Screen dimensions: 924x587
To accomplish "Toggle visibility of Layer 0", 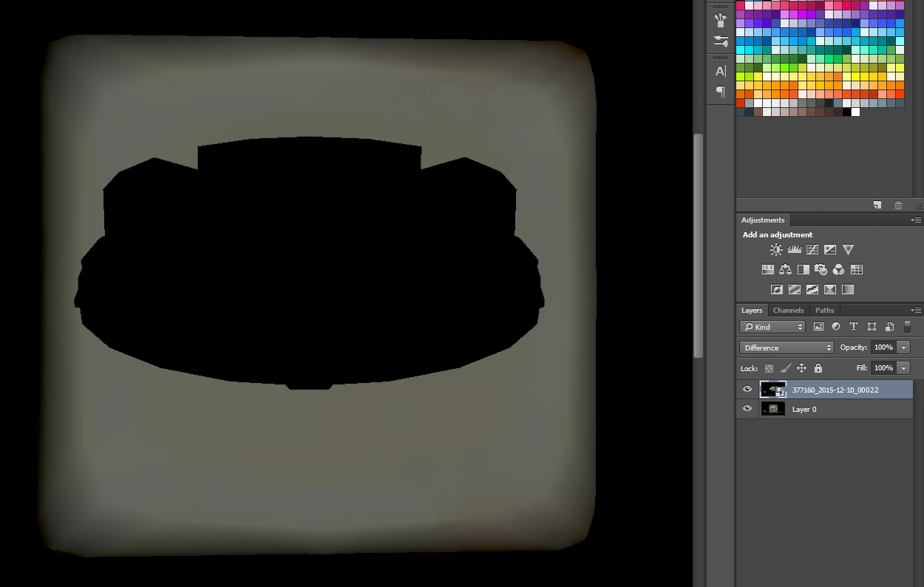I will pyautogui.click(x=747, y=409).
